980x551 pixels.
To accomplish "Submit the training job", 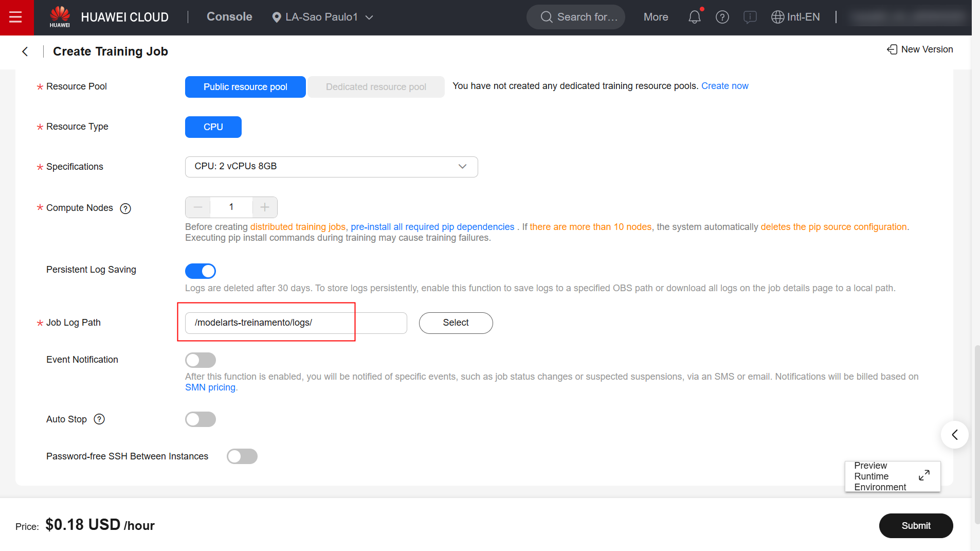I will [916, 526].
